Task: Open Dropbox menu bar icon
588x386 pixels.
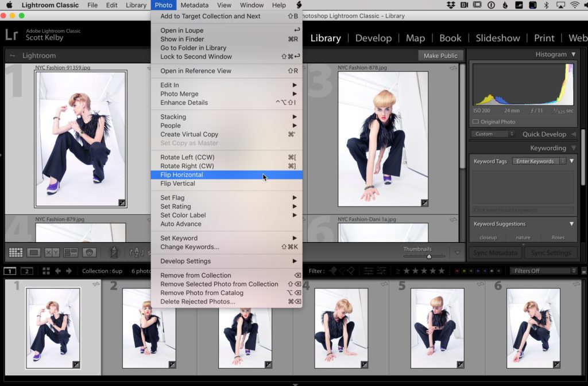Action: click(x=450, y=5)
